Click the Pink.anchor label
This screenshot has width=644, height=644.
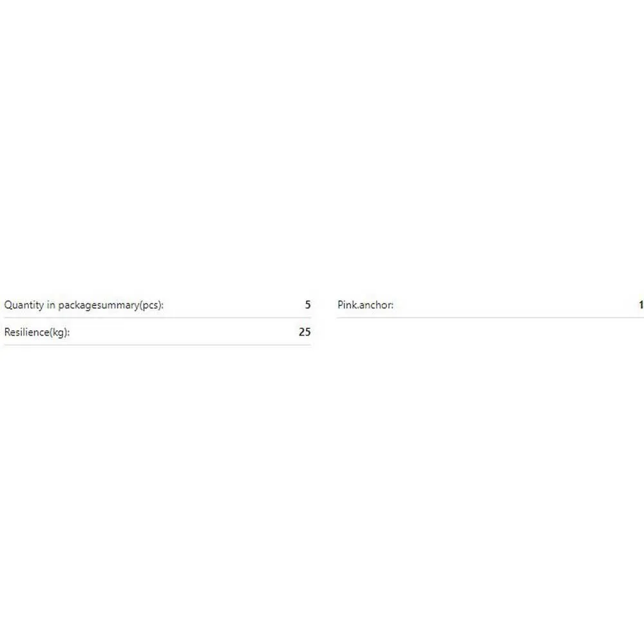click(365, 305)
